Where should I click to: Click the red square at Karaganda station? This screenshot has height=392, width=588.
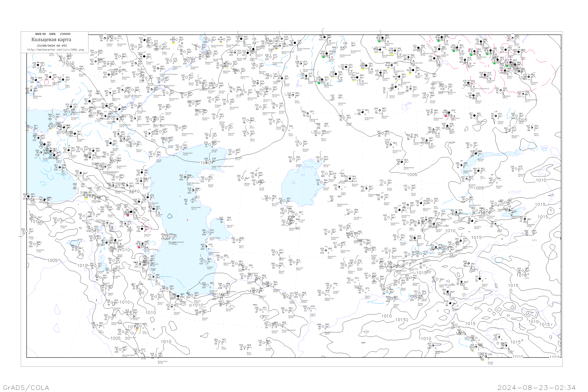pyautogui.click(x=446, y=116)
